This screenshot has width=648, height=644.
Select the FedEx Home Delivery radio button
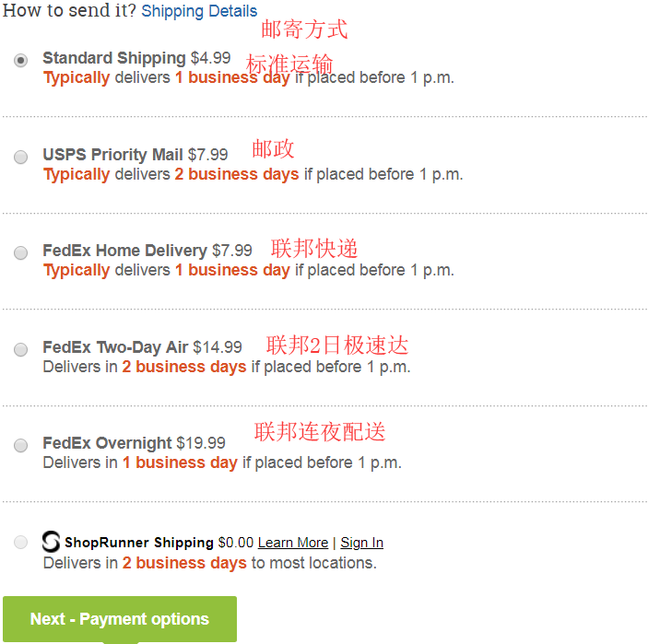(x=21, y=252)
